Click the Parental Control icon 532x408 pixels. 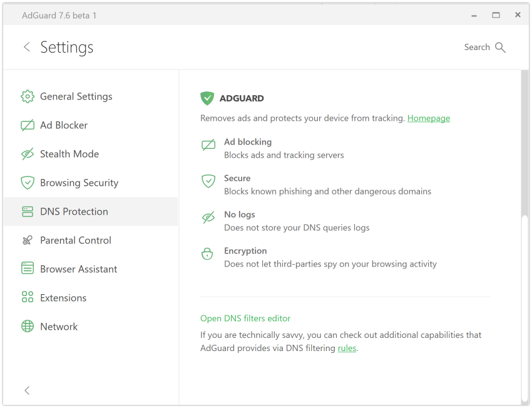(x=27, y=240)
